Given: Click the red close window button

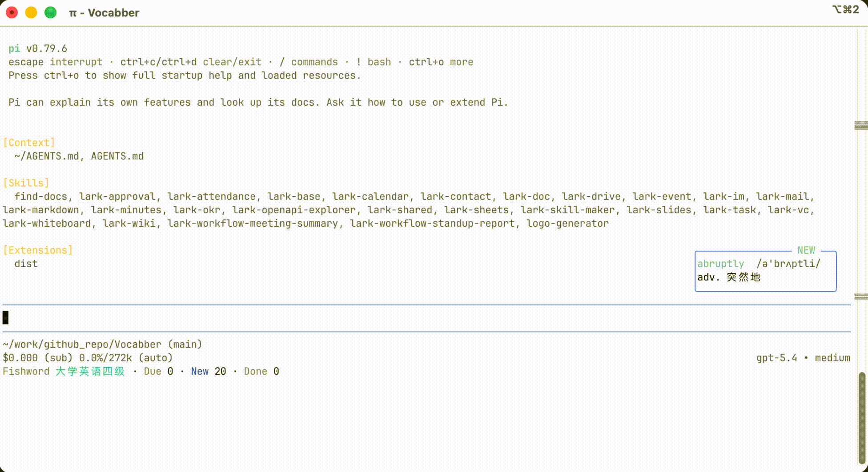Looking at the screenshot, I should point(12,12).
